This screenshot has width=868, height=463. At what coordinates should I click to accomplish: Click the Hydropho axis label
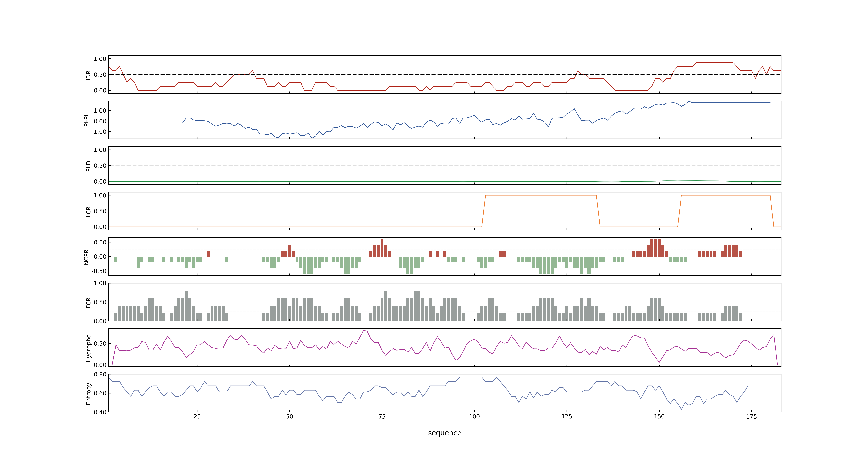pos(88,348)
